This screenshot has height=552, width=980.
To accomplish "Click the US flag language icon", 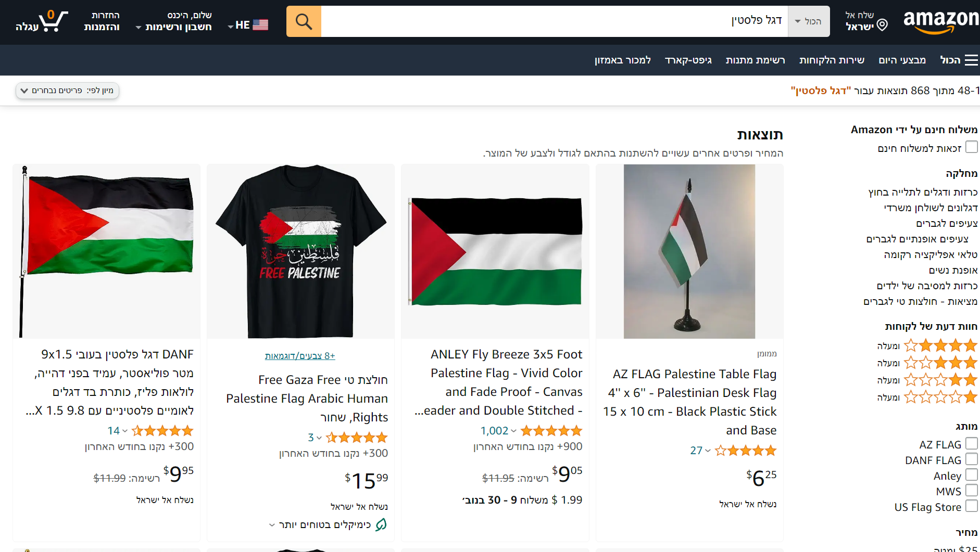I will (260, 25).
